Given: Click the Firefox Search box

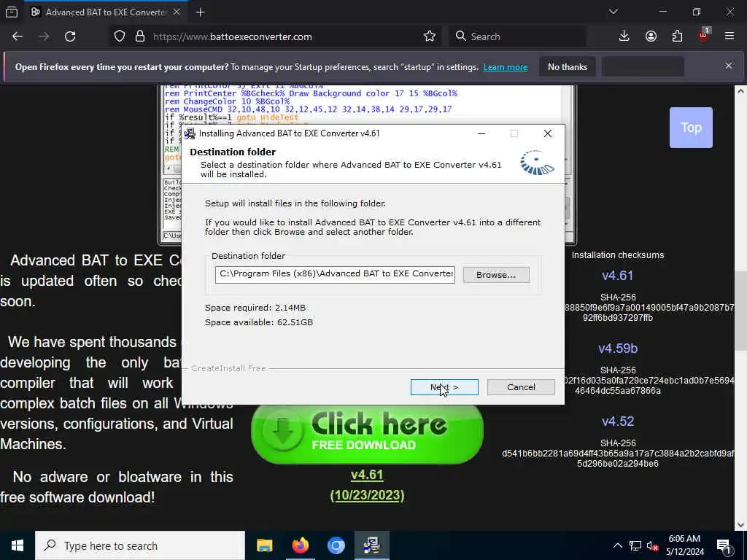Looking at the screenshot, I should tap(517, 36).
